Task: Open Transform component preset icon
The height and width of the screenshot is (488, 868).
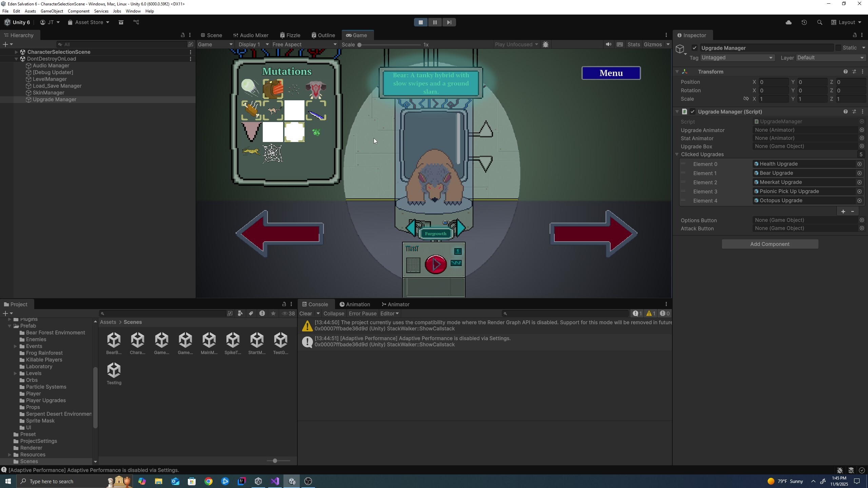Action: click(x=854, y=72)
